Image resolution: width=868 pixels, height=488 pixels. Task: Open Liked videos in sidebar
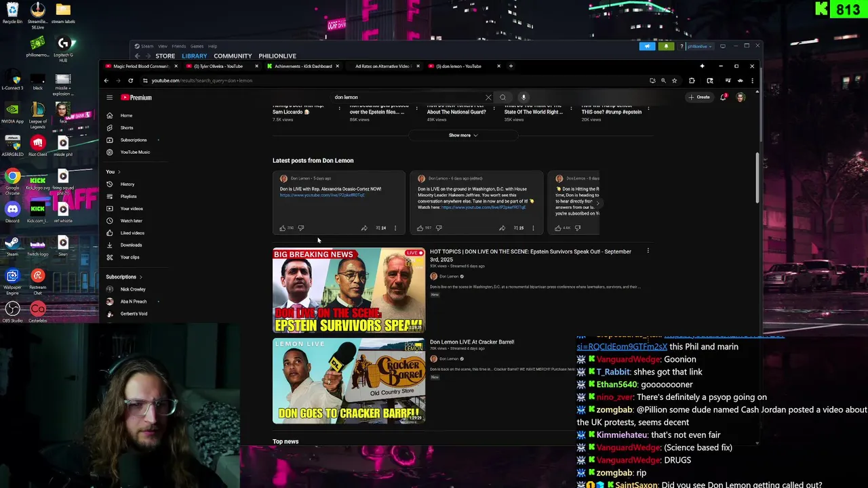(x=132, y=233)
